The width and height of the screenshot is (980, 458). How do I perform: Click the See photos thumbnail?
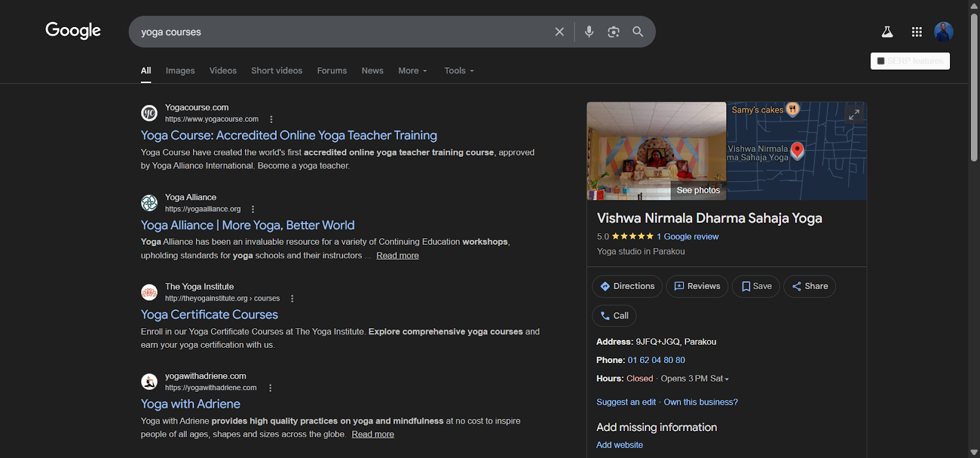point(657,151)
